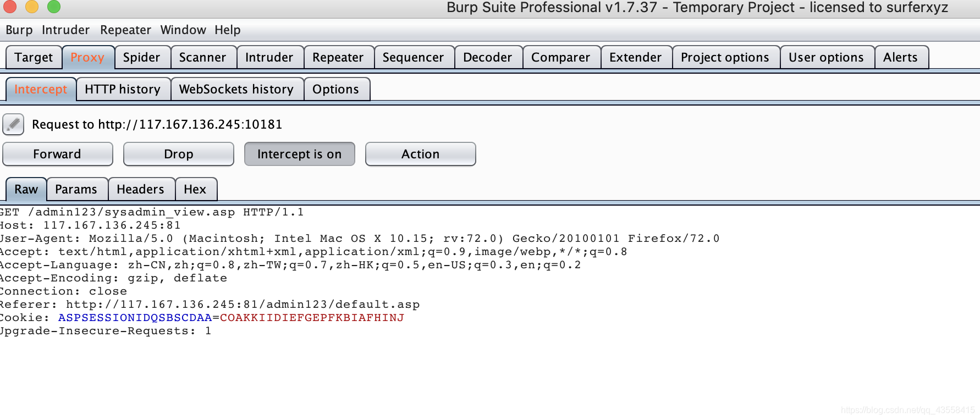Click the green macOS zoom button
This screenshot has height=420, width=980.
[x=54, y=7]
